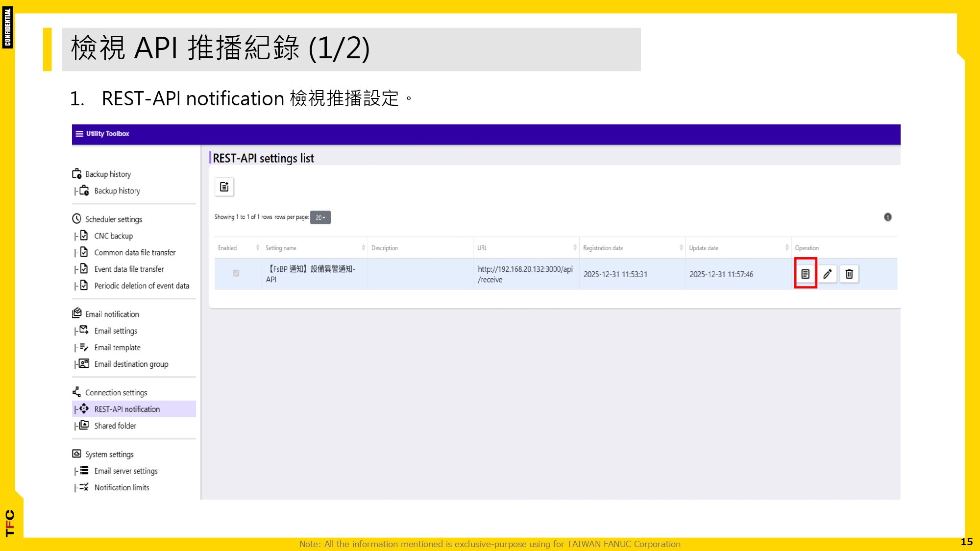Uncheck the Enabled checkbox on the setting row
This screenshot has height=551, width=980.
(x=236, y=274)
